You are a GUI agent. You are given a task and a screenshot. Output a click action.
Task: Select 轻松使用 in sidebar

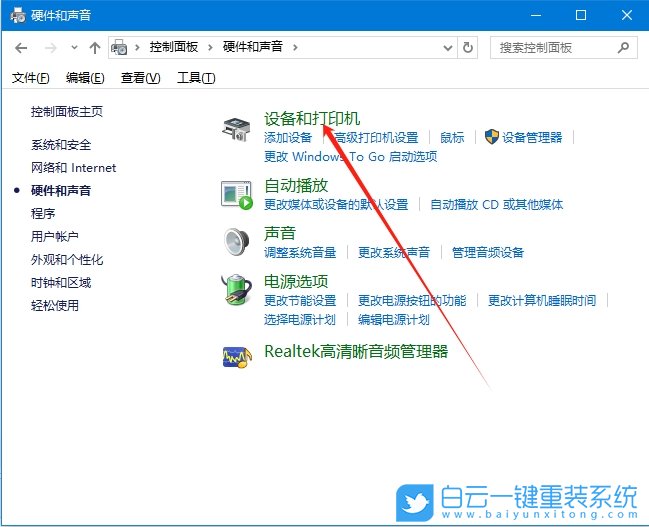(55, 306)
